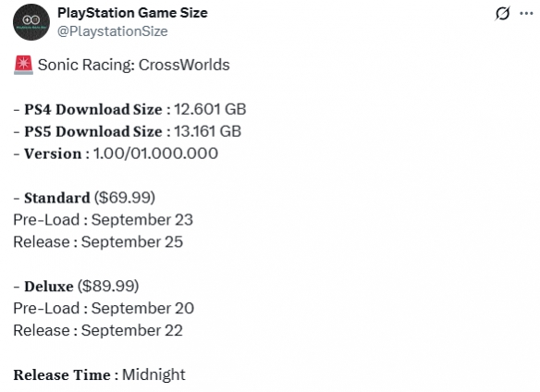Click the Standard edition heading
The image size is (540, 392).
pos(57,198)
